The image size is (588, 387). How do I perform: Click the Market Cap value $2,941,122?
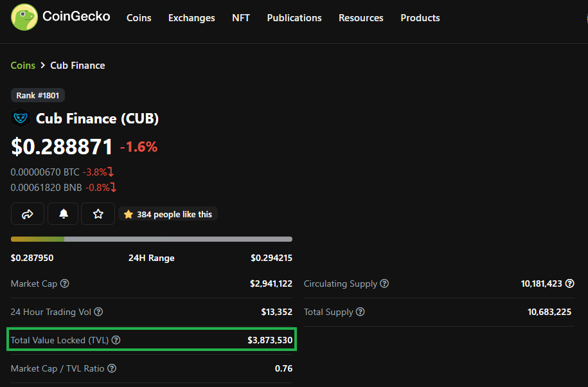pyautogui.click(x=271, y=283)
